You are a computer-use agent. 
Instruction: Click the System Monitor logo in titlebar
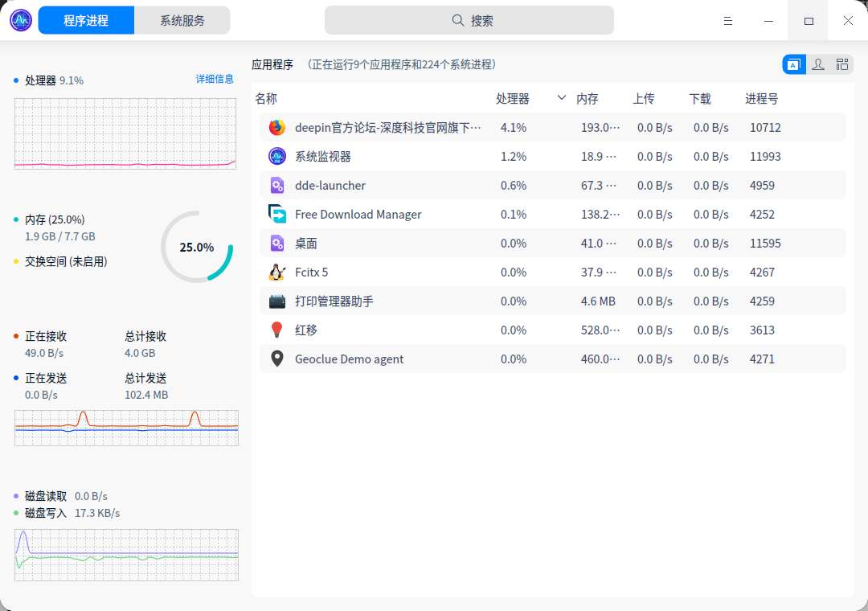[x=20, y=19]
